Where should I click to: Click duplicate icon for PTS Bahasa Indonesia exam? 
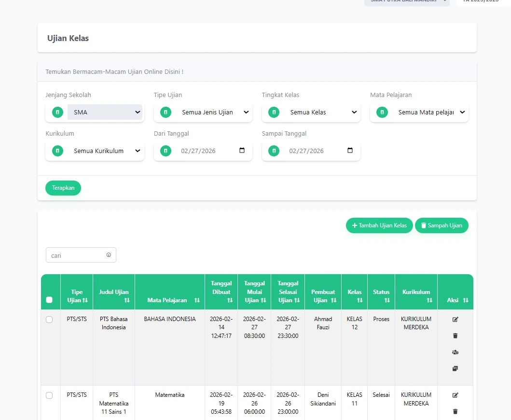pos(455,368)
